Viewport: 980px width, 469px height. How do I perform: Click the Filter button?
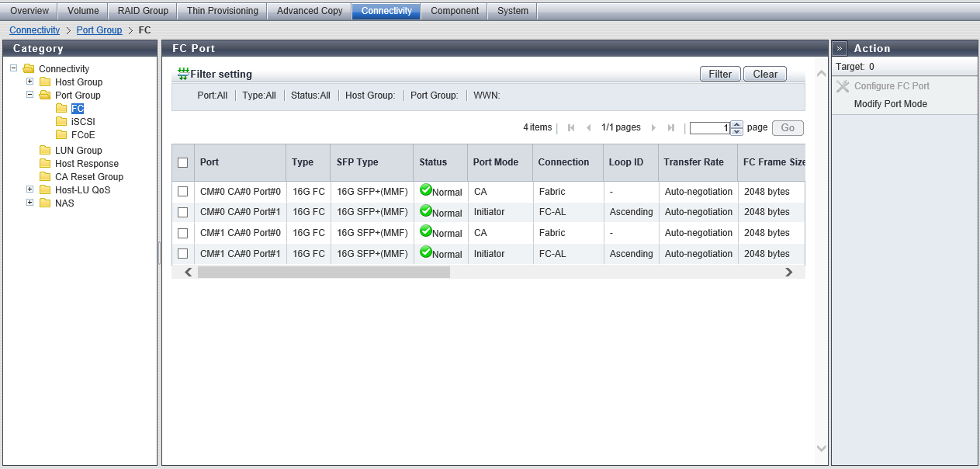[719, 74]
